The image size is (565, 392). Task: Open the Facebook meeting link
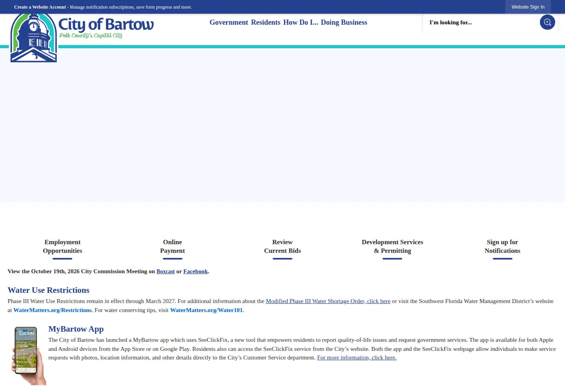[195, 271]
